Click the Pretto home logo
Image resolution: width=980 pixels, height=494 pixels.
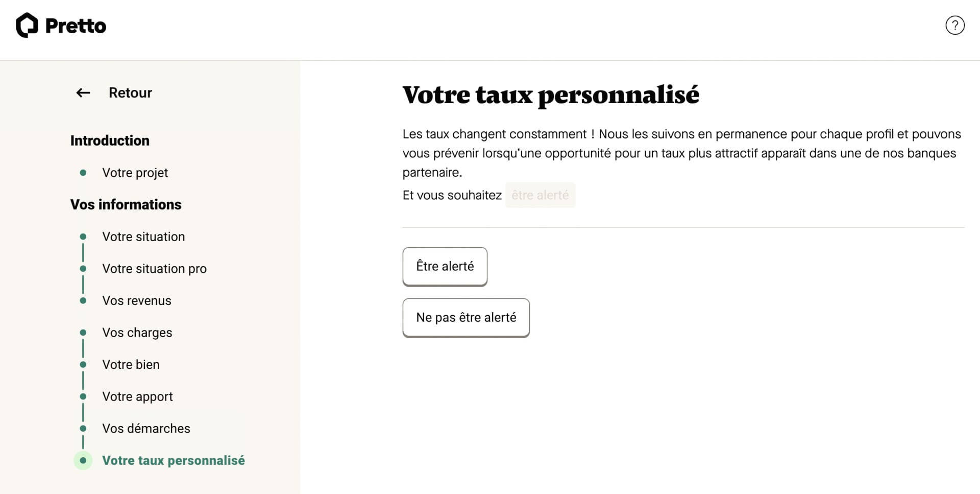60,25
